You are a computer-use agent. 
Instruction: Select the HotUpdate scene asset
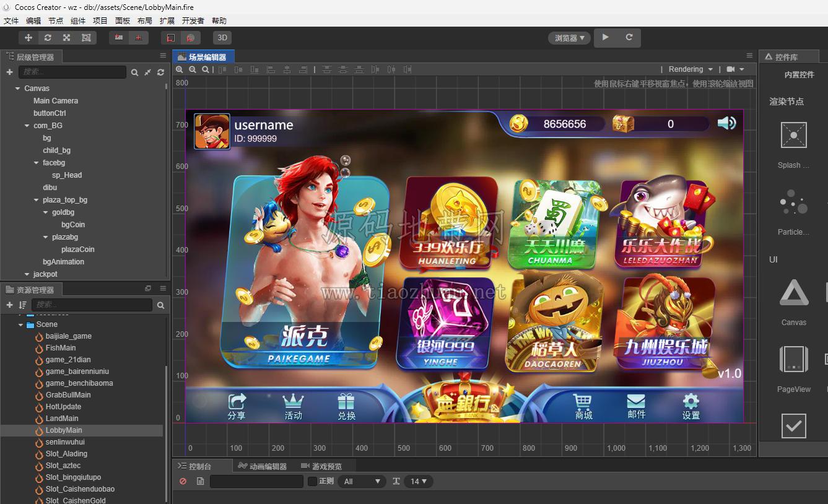(x=63, y=407)
